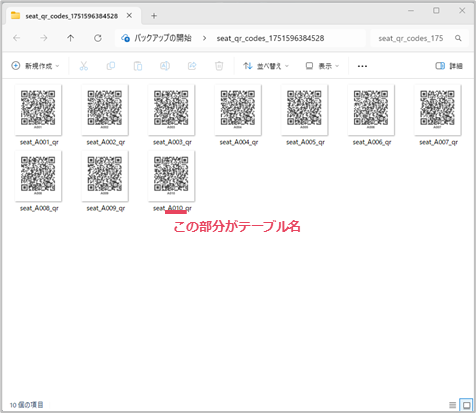Share item using toolbar icon

click(192, 66)
